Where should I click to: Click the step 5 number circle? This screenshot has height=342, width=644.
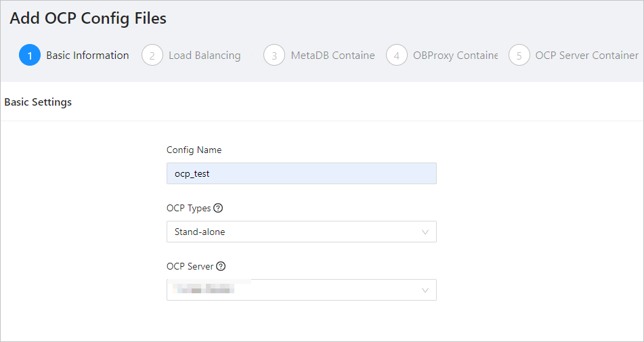(519, 56)
